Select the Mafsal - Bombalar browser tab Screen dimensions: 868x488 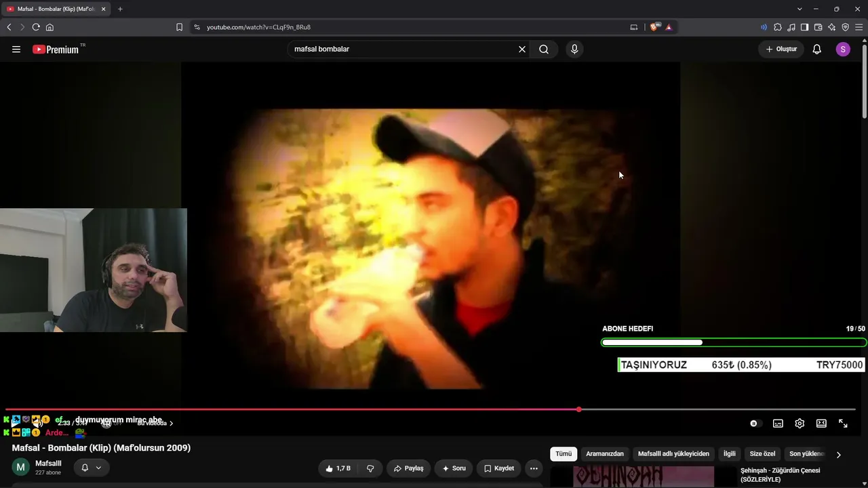click(56, 9)
